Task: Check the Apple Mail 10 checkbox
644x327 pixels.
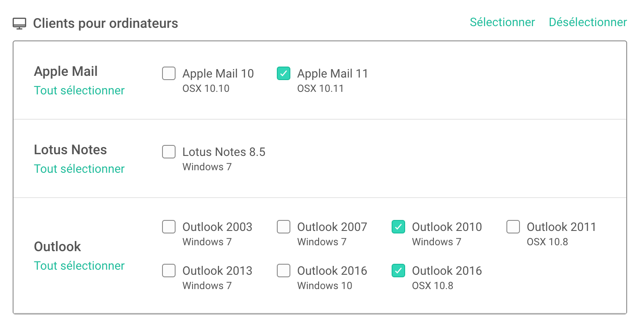Action: [x=169, y=73]
